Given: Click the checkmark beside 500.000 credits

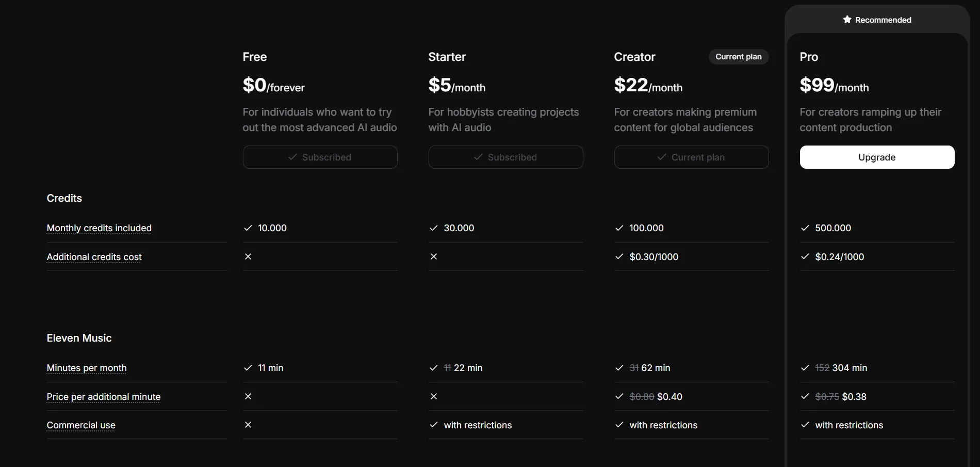Looking at the screenshot, I should (805, 228).
